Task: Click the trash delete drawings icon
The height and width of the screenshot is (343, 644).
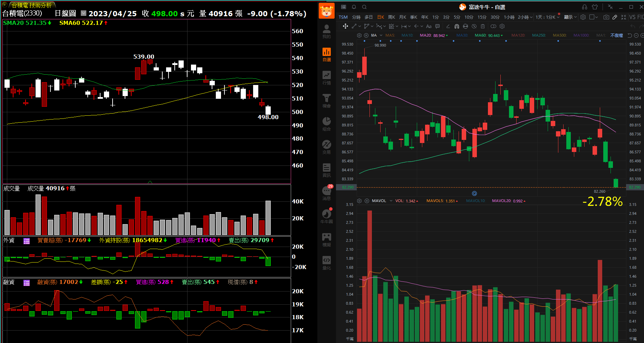Action: tap(483, 26)
